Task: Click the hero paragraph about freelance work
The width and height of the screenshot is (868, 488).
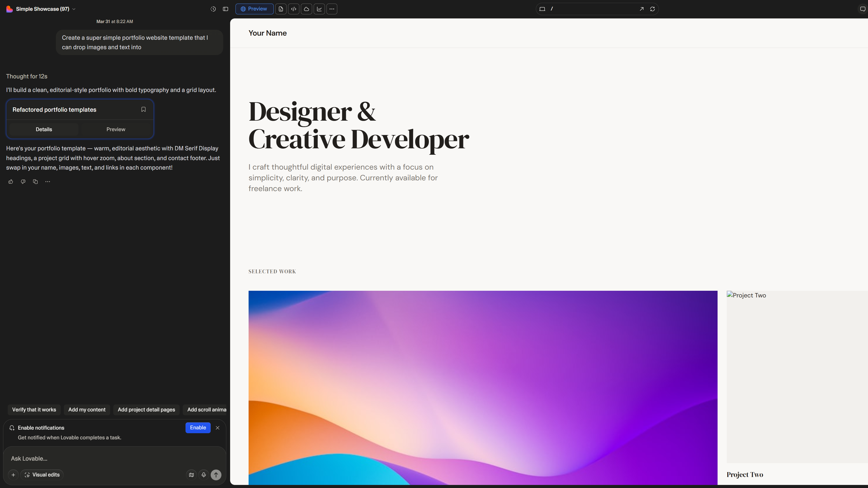Action: pos(343,178)
